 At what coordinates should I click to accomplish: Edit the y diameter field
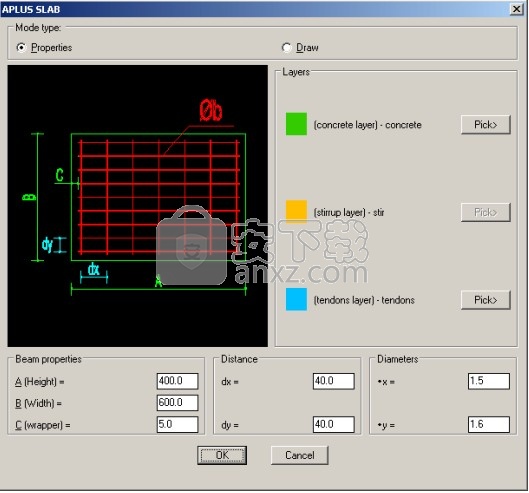489,424
